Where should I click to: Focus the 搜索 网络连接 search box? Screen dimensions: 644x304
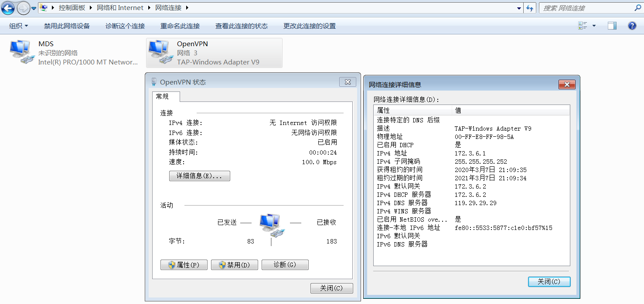coord(586,8)
